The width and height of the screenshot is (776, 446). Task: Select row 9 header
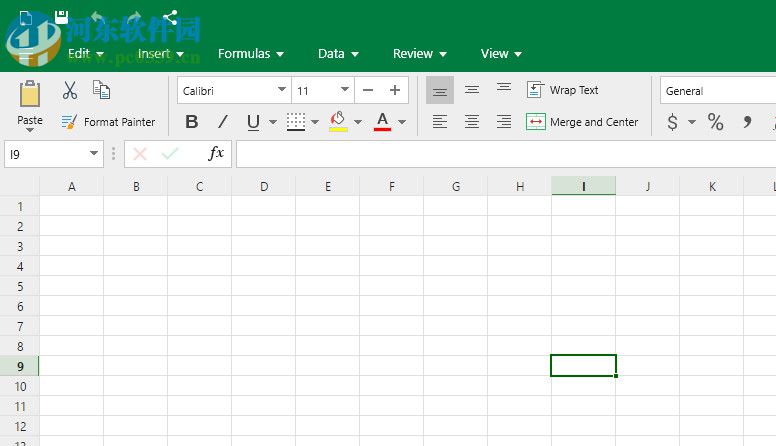pyautogui.click(x=20, y=366)
